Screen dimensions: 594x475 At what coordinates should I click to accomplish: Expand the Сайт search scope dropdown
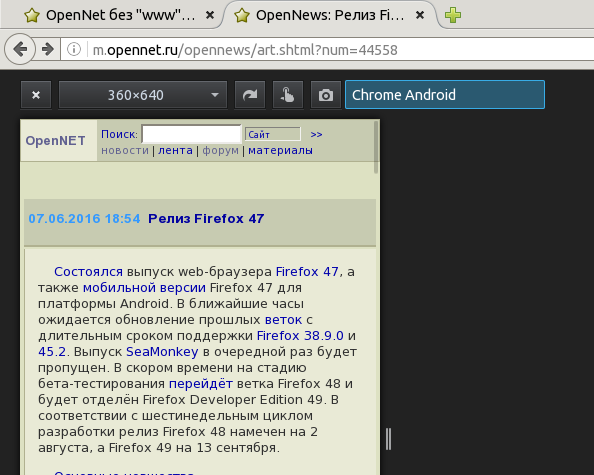click(x=273, y=134)
